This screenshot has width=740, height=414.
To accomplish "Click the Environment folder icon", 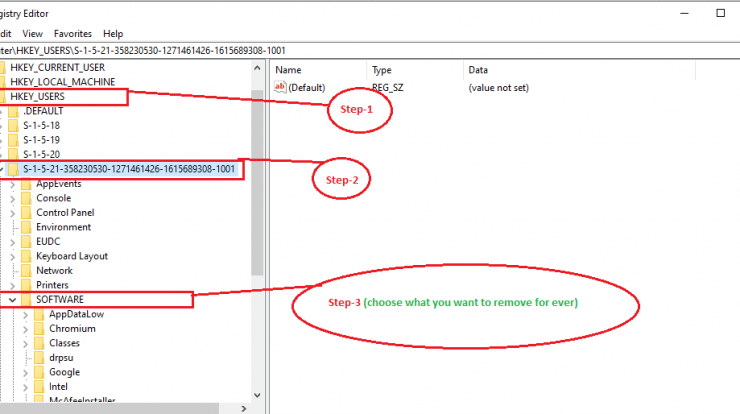I will [26, 227].
